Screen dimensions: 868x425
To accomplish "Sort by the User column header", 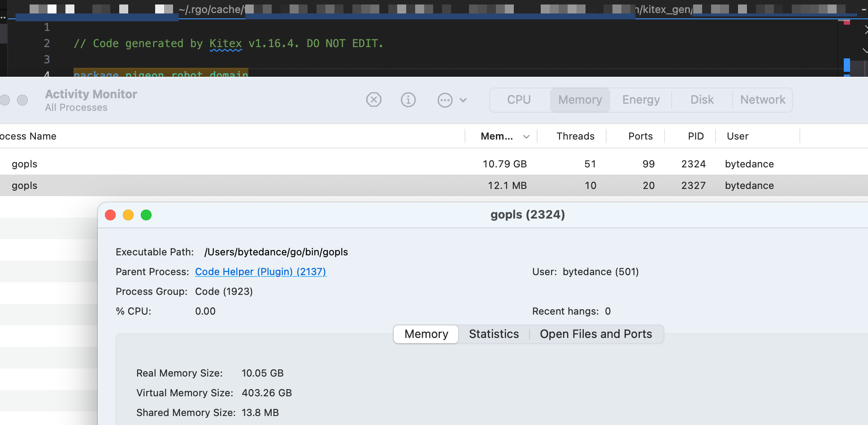I will pos(738,136).
